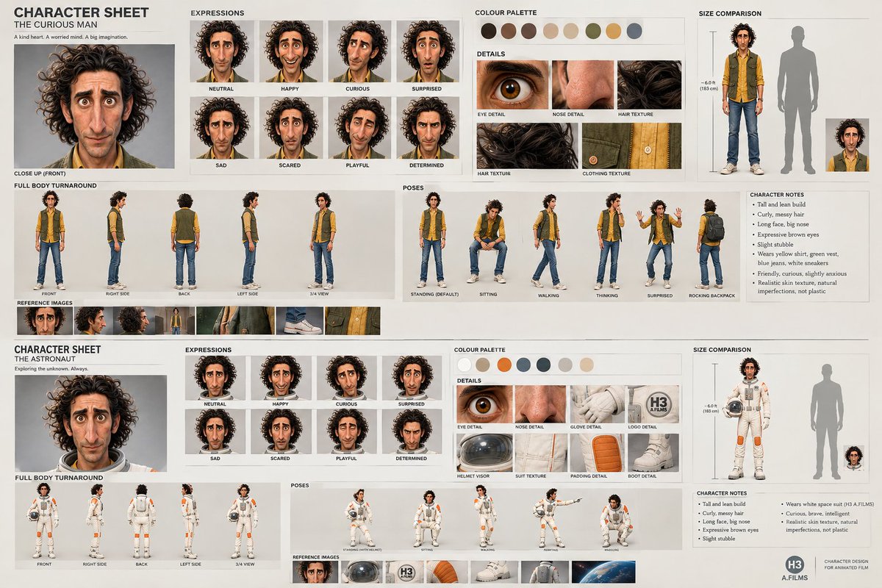Image resolution: width=882 pixels, height=588 pixels.
Task: Select the astronaut Determined expression
Action: coord(411,431)
